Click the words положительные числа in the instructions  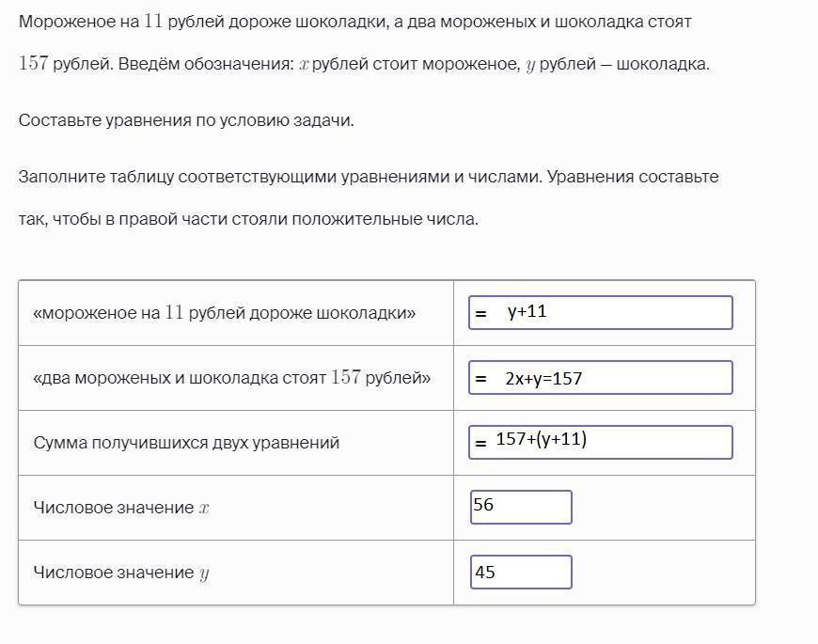pos(385,219)
